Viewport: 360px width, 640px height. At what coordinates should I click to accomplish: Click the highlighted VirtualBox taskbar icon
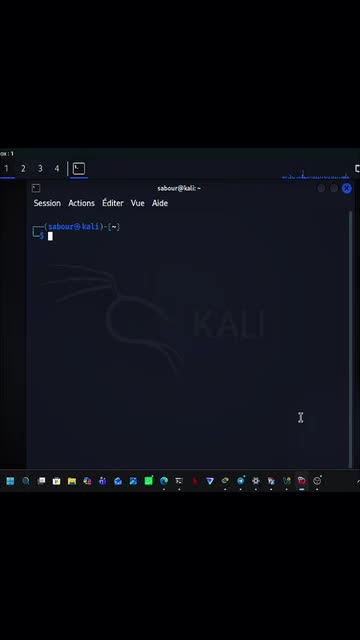click(x=302, y=481)
